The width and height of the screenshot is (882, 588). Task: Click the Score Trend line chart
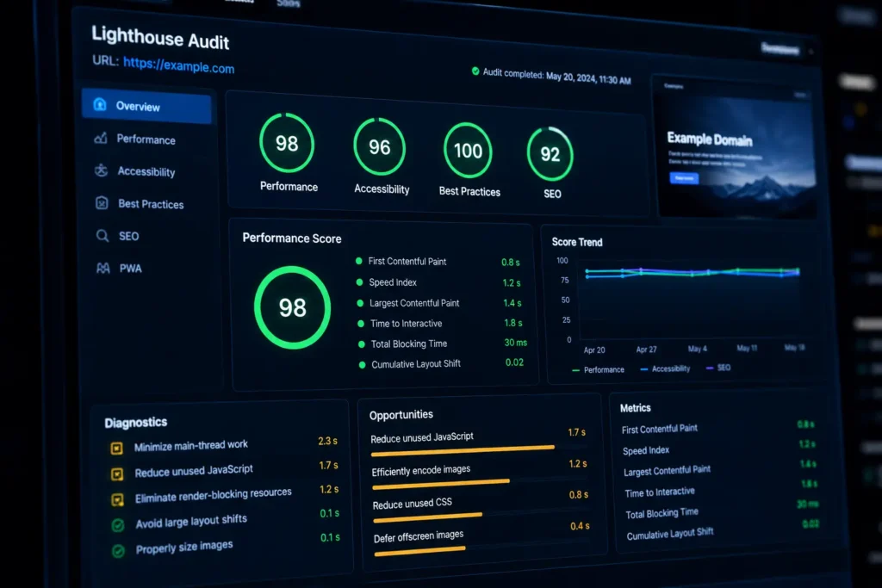tap(690, 299)
